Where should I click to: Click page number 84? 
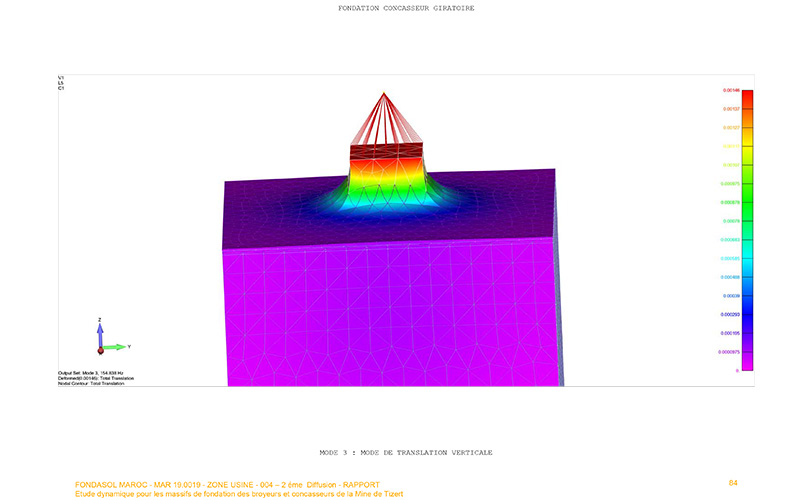click(733, 483)
